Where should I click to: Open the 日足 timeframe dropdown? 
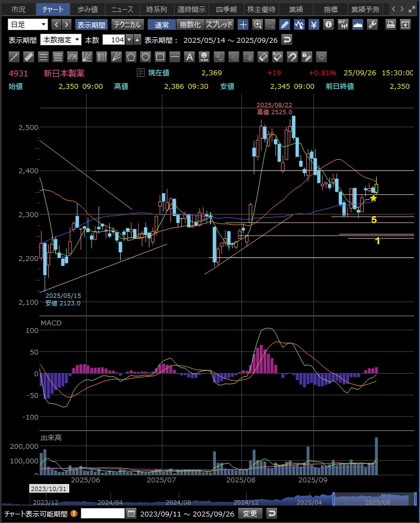pyautogui.click(x=28, y=24)
